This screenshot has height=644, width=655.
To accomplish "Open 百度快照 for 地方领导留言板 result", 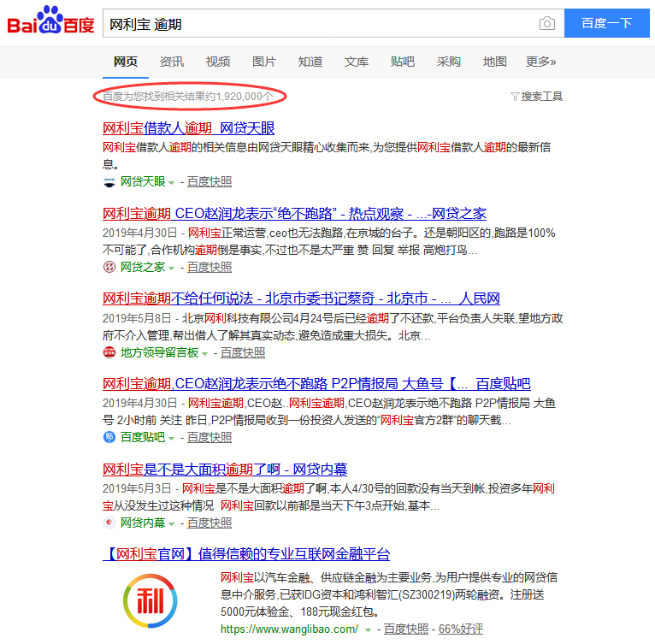I will click(x=243, y=352).
